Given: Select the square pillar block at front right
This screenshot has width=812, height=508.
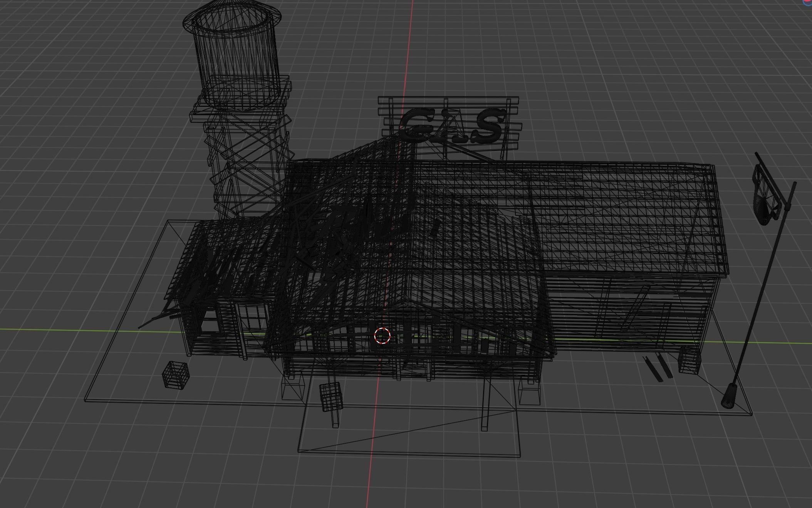Looking at the screenshot, I should 529,394.
